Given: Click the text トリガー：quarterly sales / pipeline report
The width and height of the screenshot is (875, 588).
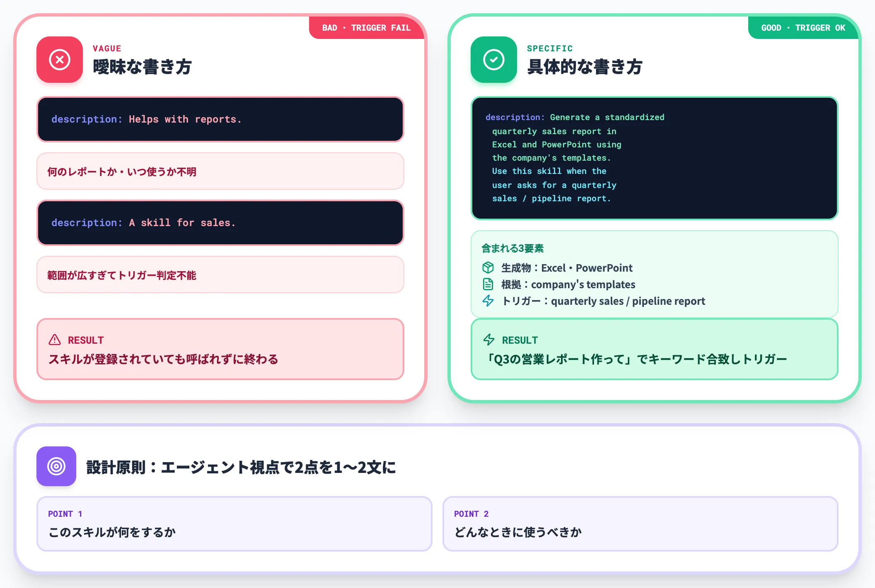Looking at the screenshot, I should (603, 301).
